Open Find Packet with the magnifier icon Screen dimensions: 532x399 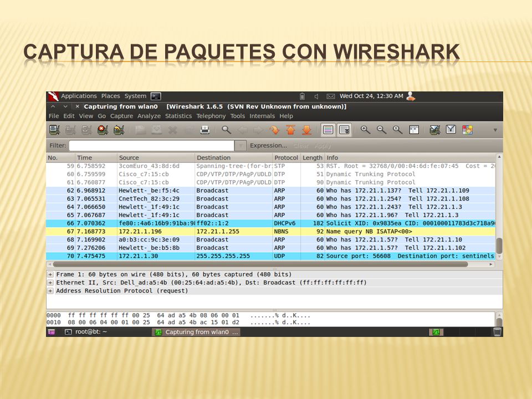click(226, 130)
